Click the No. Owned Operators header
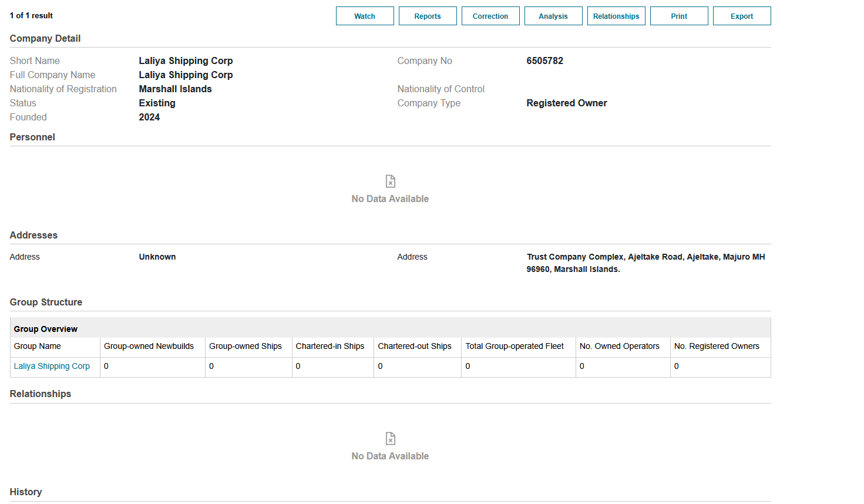 point(620,346)
